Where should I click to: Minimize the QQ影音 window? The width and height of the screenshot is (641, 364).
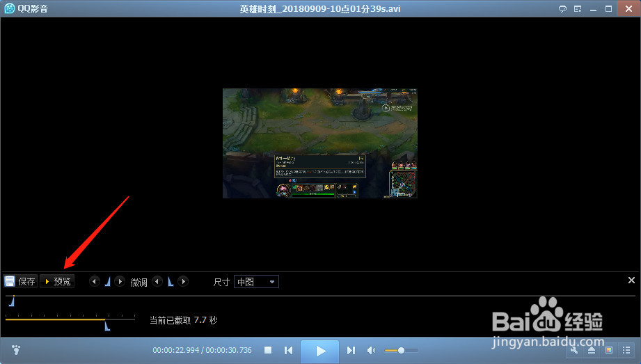593,8
